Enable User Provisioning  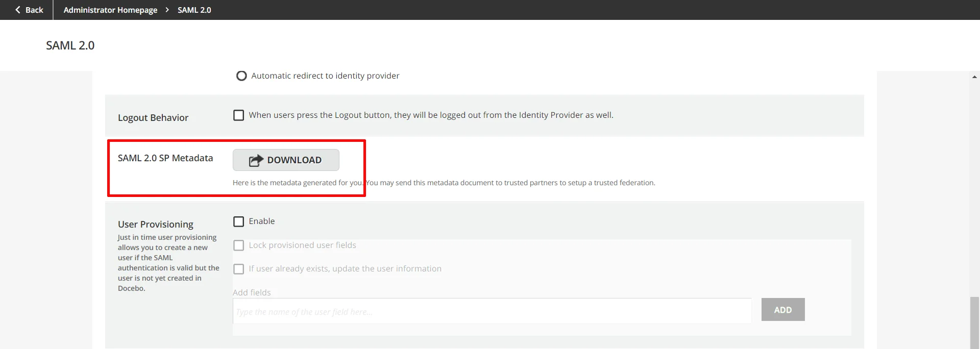pyautogui.click(x=238, y=221)
